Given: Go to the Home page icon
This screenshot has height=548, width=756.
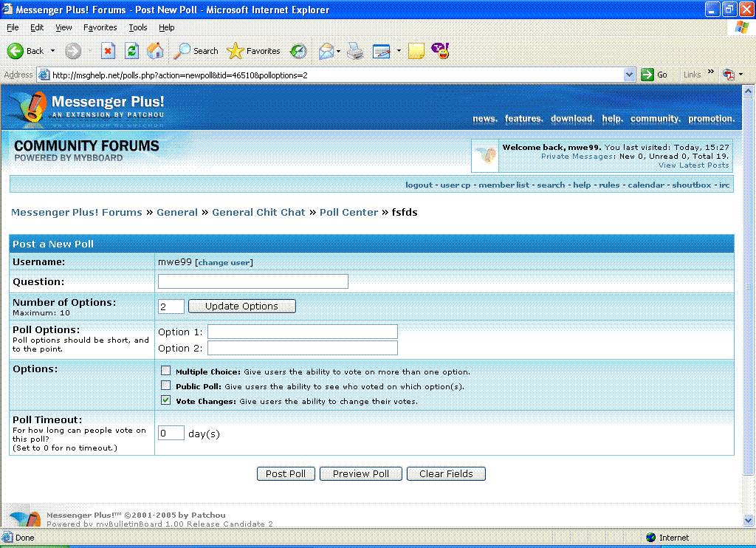Looking at the screenshot, I should coord(155,51).
